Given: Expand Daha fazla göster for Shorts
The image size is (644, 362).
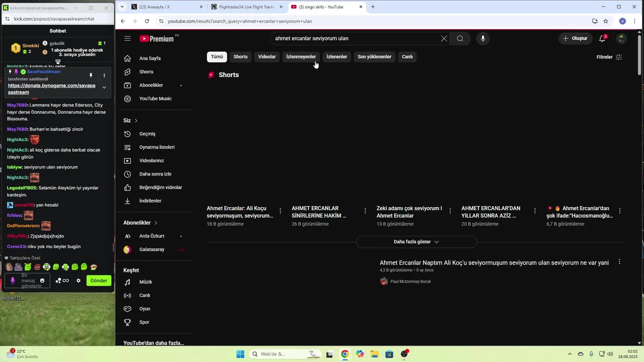Looking at the screenshot, I should pos(416,242).
